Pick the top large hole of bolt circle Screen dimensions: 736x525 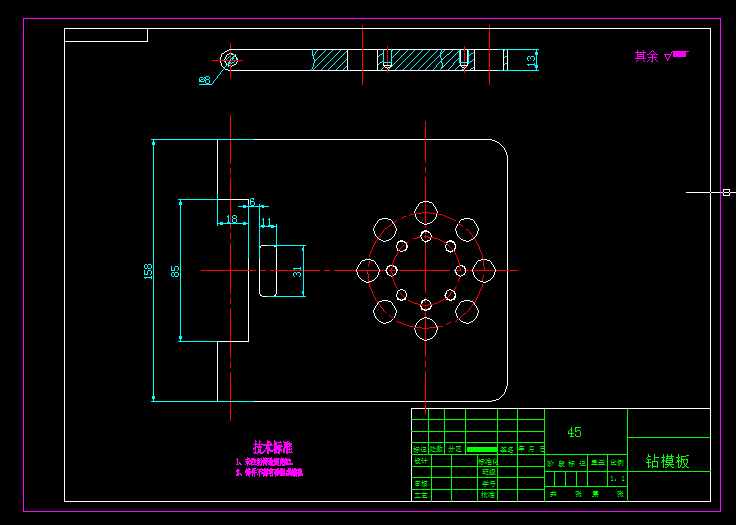[426, 213]
